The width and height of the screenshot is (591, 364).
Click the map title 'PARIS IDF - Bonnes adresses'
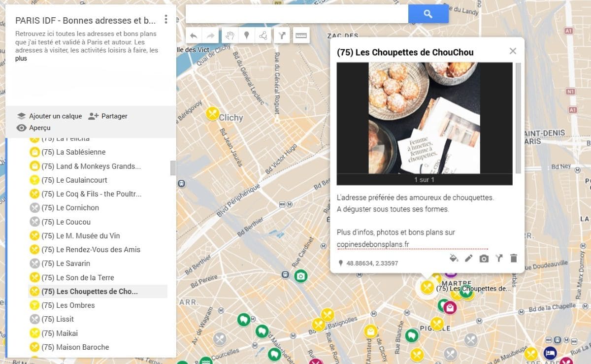pos(86,21)
